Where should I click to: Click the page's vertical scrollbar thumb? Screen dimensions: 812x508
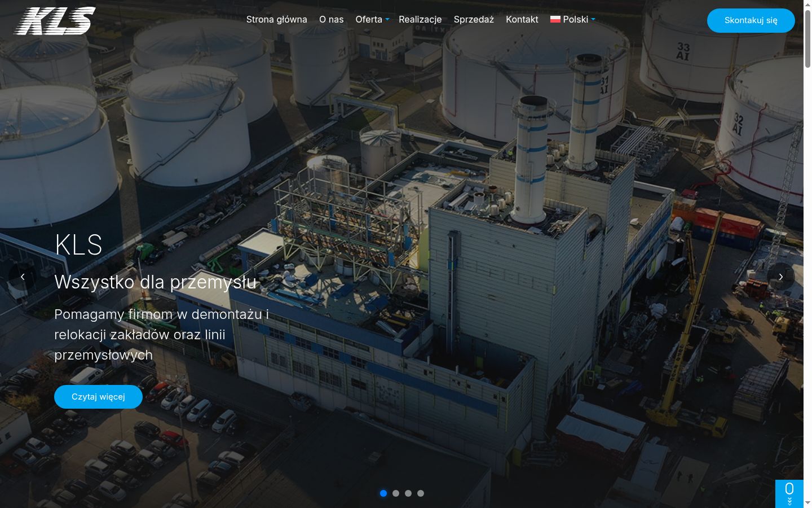807,38
